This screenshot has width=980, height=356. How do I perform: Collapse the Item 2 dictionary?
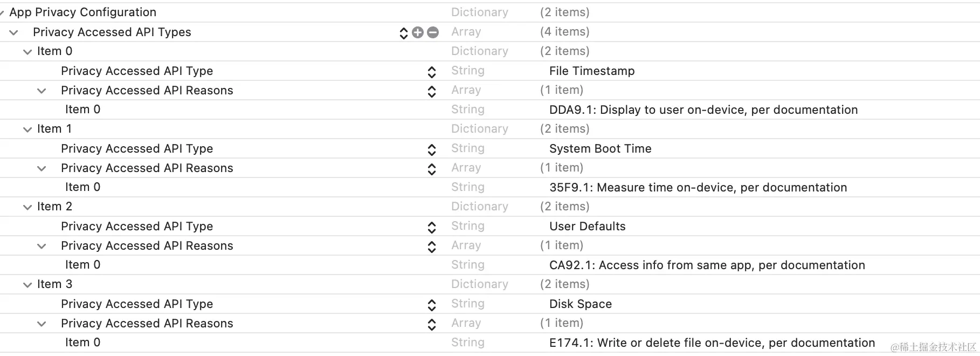(x=27, y=207)
